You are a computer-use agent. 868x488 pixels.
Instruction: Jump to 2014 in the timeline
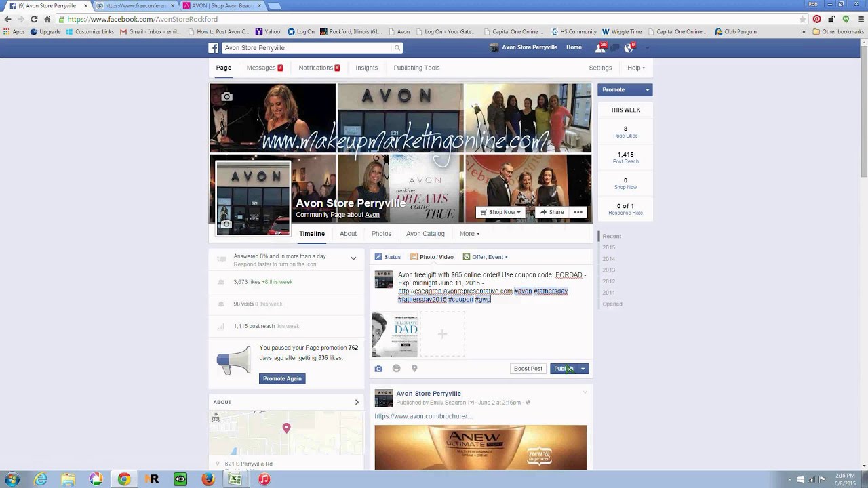click(608, 259)
